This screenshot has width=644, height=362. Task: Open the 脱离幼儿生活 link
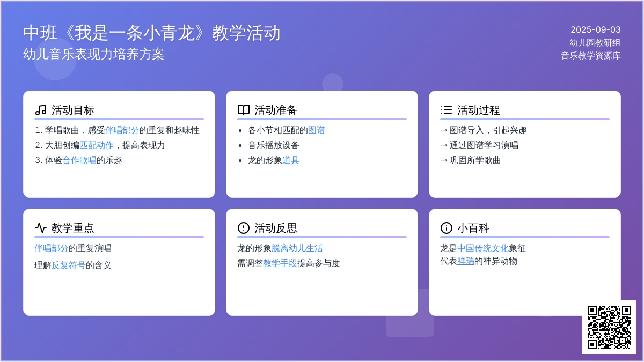click(x=297, y=248)
